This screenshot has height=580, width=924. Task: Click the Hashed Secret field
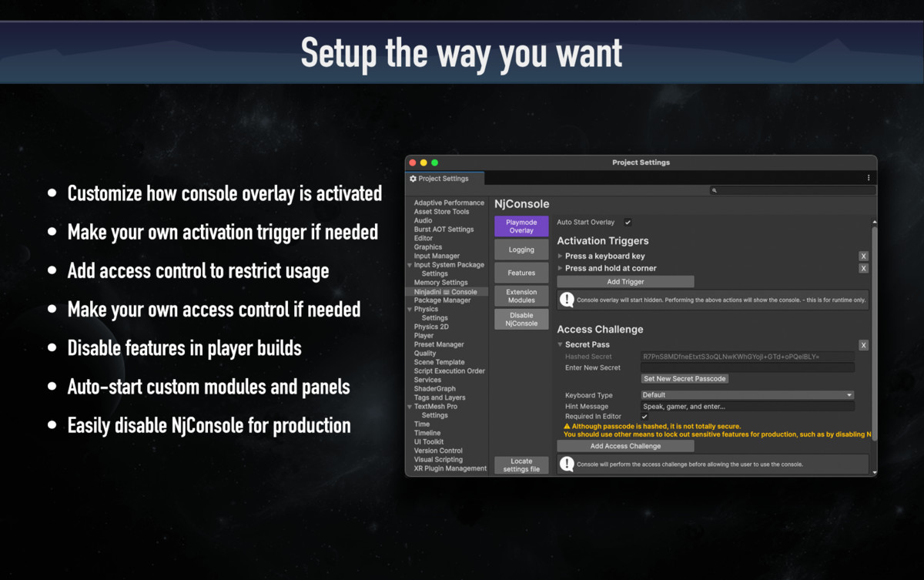[747, 357]
